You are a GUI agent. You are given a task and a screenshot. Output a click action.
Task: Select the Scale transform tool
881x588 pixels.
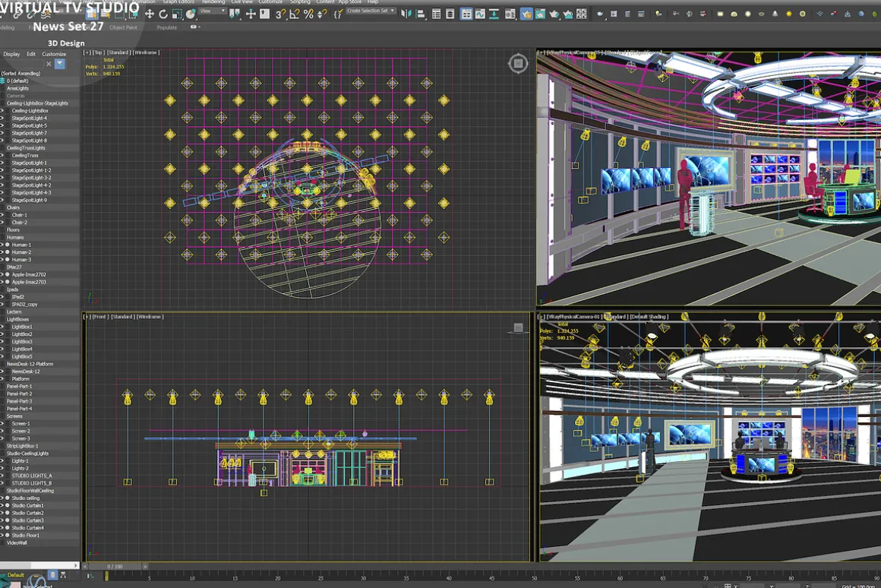176,14
